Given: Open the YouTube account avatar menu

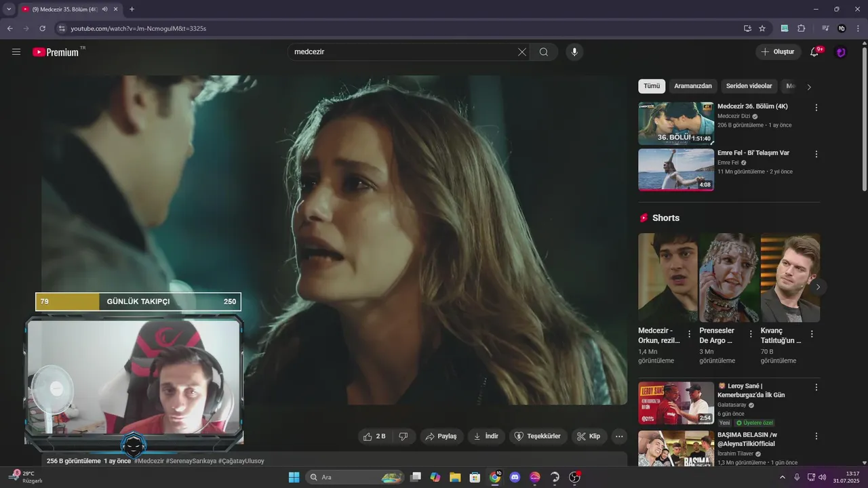Looking at the screenshot, I should point(841,52).
